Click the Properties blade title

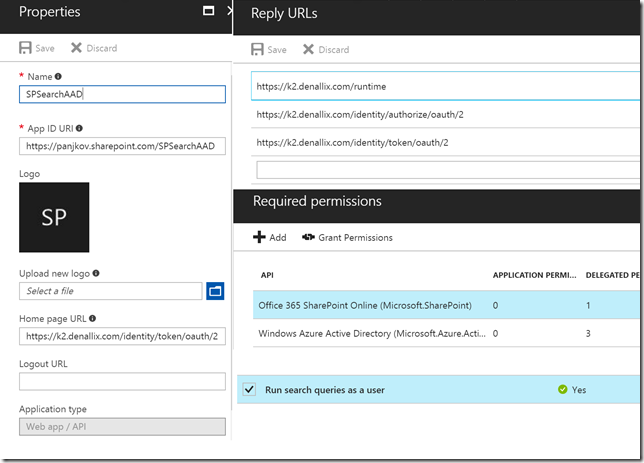(50, 12)
